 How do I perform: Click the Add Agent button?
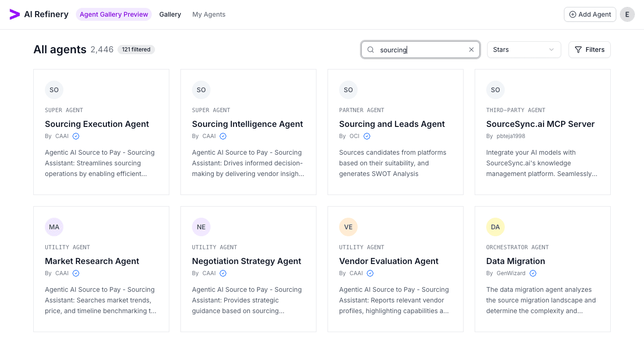pos(590,14)
